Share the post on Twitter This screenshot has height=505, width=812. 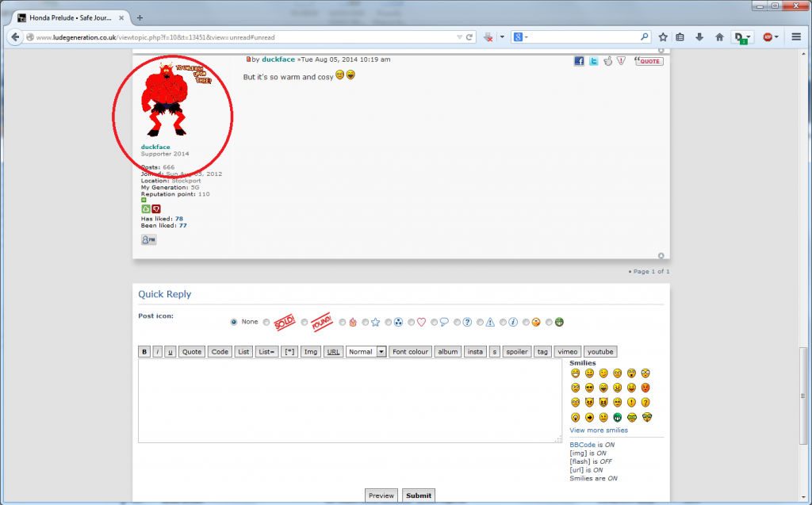tap(593, 61)
